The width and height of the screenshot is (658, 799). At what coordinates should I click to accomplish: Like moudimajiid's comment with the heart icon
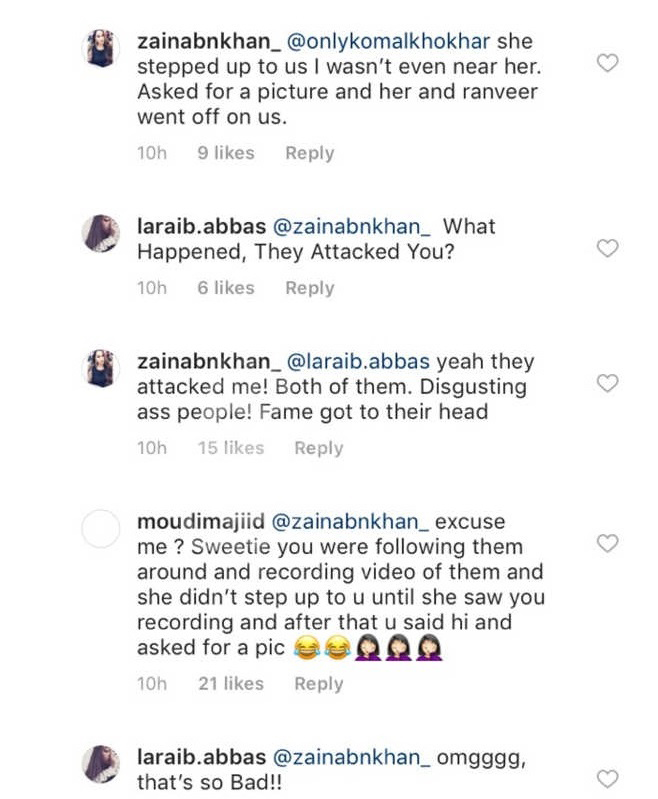(x=607, y=543)
